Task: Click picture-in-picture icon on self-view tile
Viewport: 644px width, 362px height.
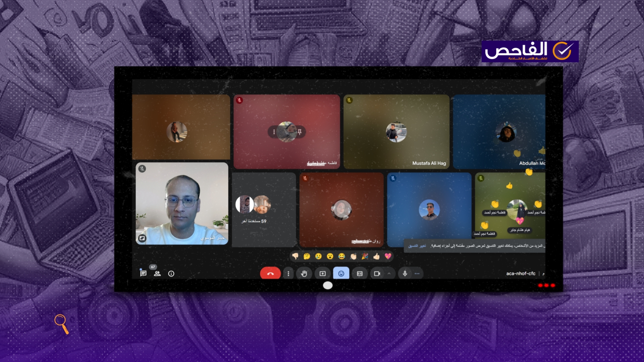Action: click(x=142, y=238)
